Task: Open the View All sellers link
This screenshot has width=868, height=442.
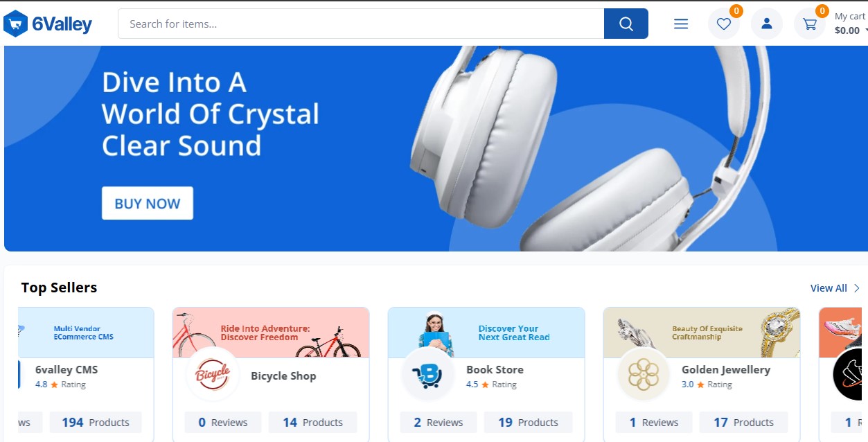Action: click(829, 288)
